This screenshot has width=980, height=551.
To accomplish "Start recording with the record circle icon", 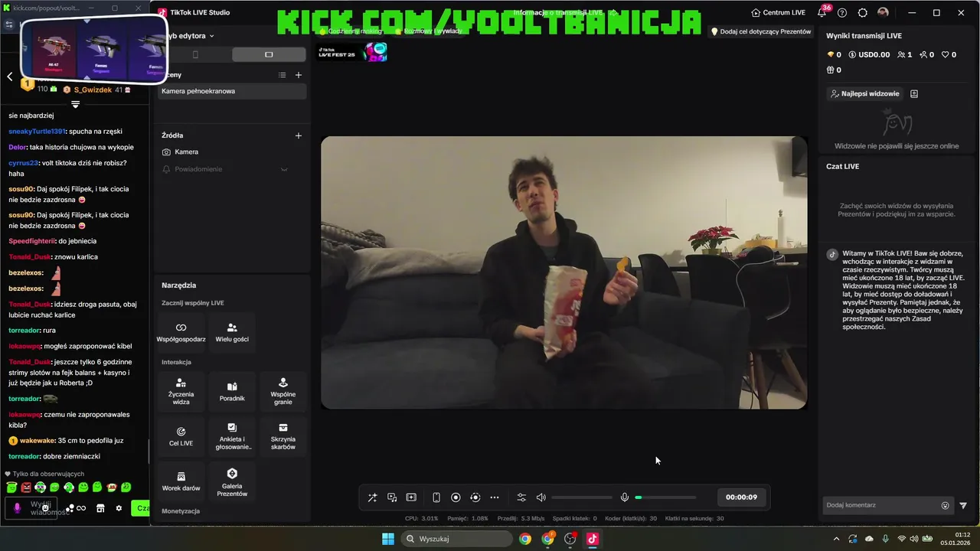I will pyautogui.click(x=456, y=497).
